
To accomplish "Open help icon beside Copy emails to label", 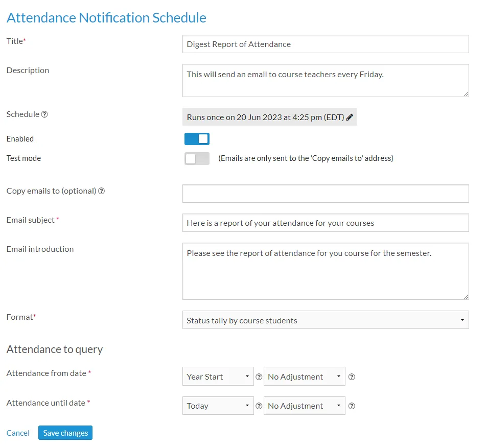I will click(x=101, y=191).
